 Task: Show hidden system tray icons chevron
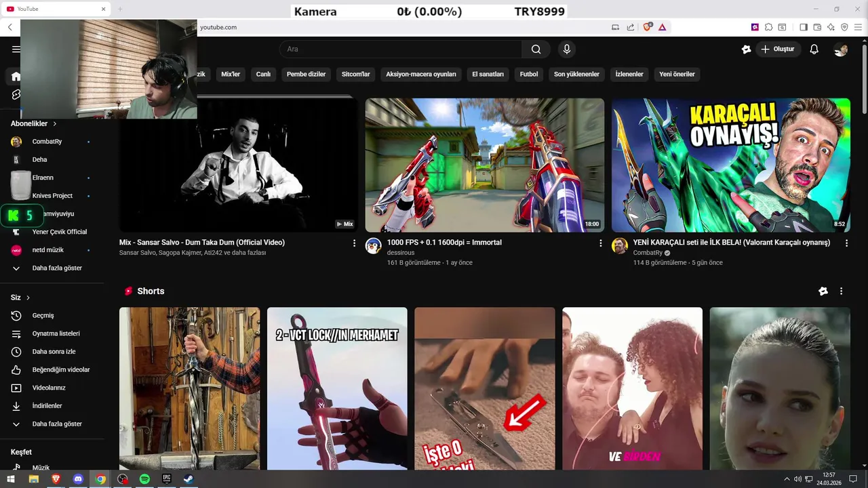coord(787,479)
